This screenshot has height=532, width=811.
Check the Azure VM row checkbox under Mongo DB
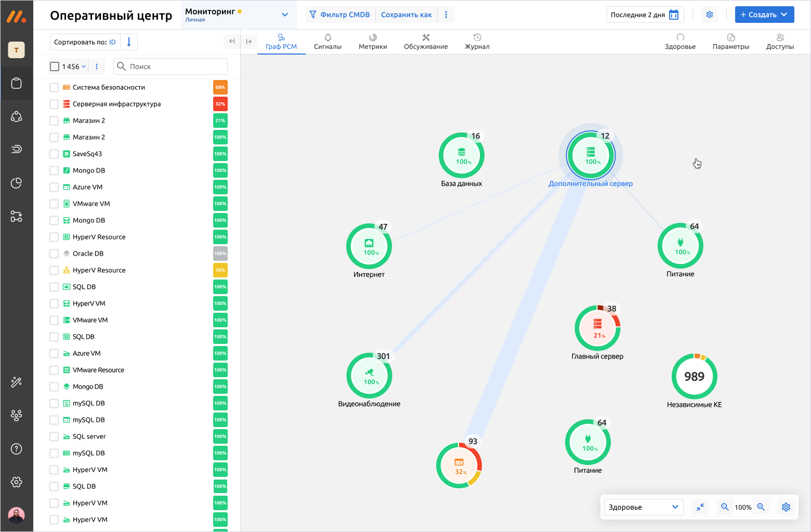54,187
